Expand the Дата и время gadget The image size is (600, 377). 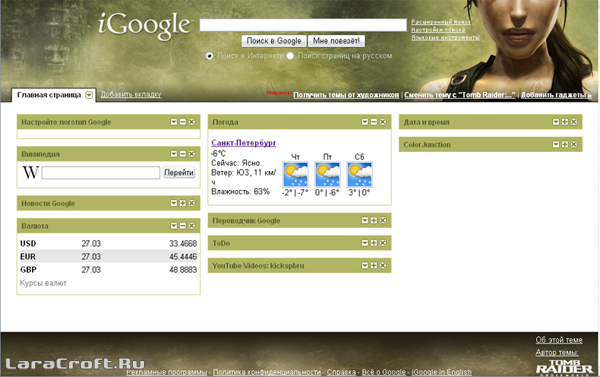point(565,122)
